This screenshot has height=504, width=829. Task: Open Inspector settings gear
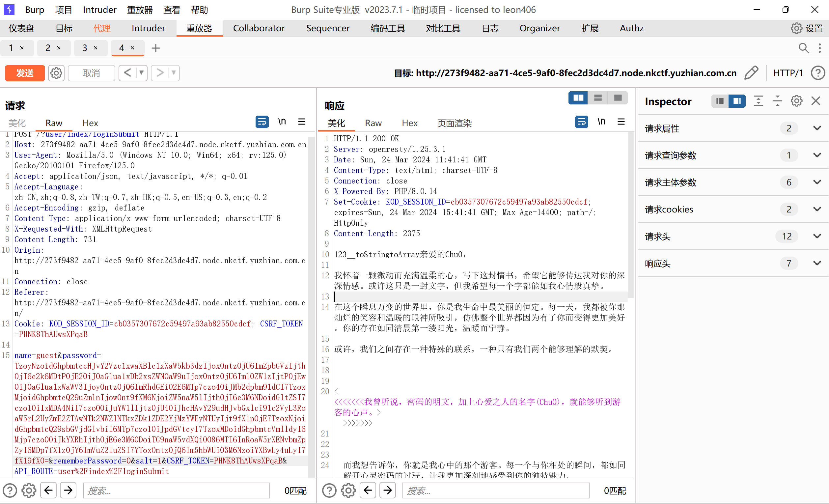[x=797, y=101]
